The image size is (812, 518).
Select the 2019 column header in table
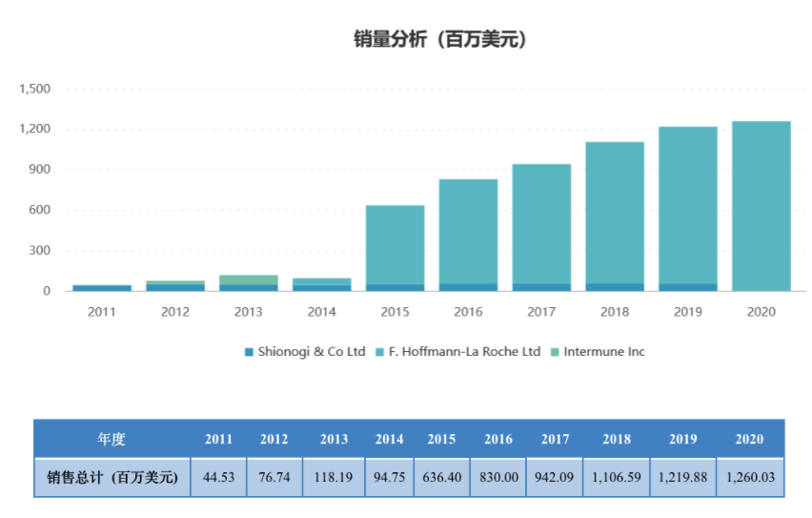(x=680, y=439)
